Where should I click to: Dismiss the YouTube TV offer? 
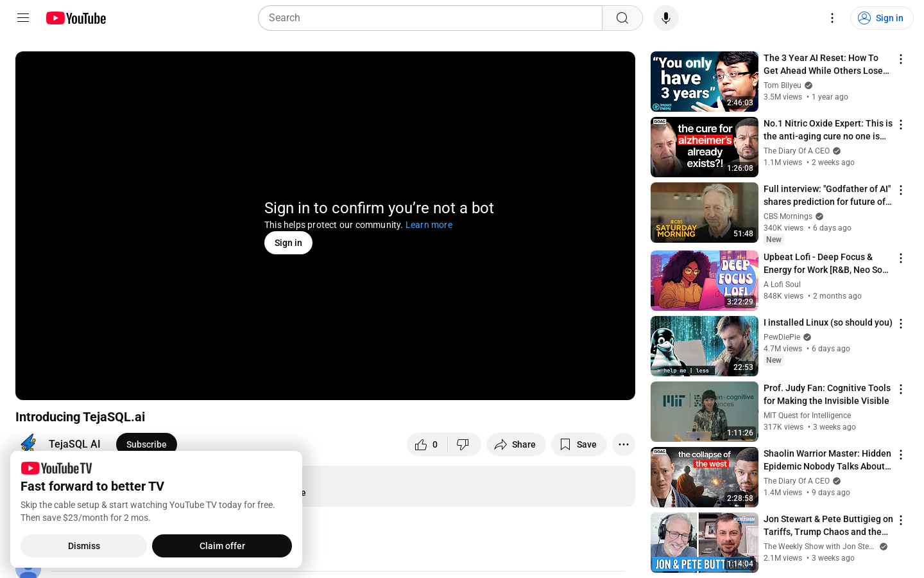pyautogui.click(x=84, y=546)
